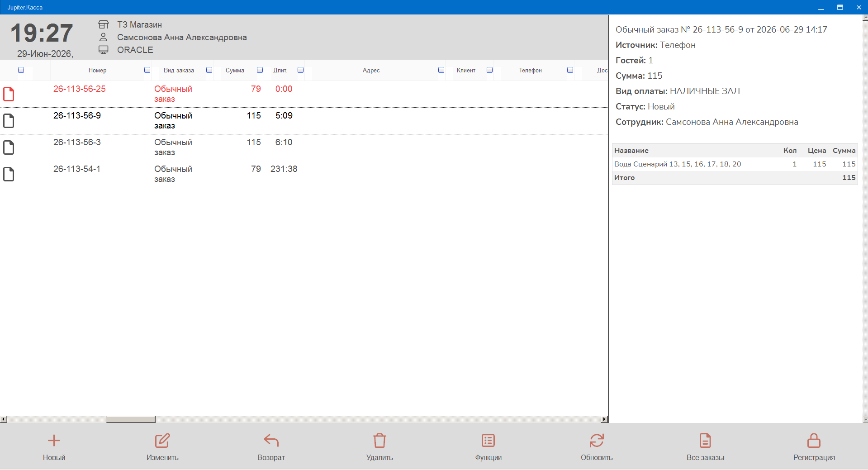The width and height of the screenshot is (868, 470).
Task: Toggle the checkbox beside the Сумма column header
Action: coord(260,70)
